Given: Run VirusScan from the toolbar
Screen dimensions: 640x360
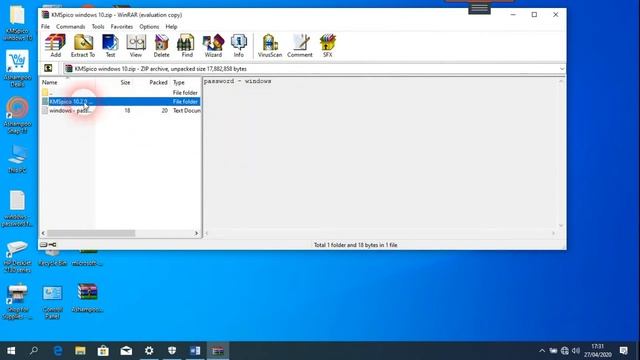Looking at the screenshot, I should (x=270, y=45).
